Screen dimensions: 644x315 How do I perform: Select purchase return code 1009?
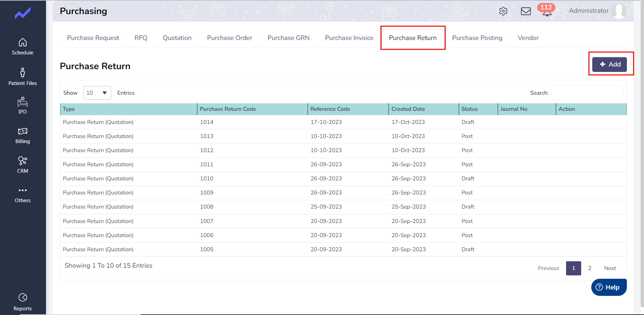coord(207,193)
